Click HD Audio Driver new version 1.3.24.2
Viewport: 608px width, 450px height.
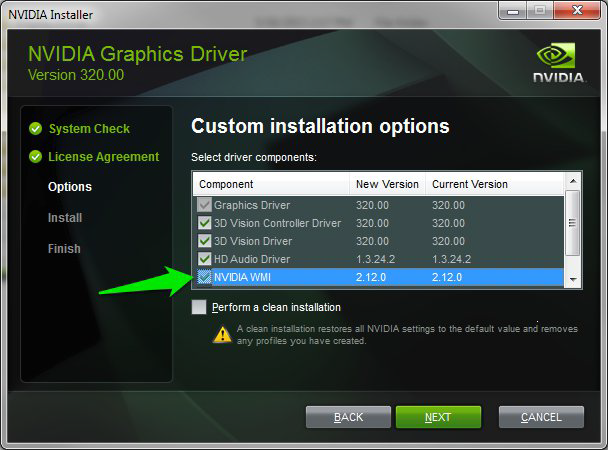pos(375,259)
